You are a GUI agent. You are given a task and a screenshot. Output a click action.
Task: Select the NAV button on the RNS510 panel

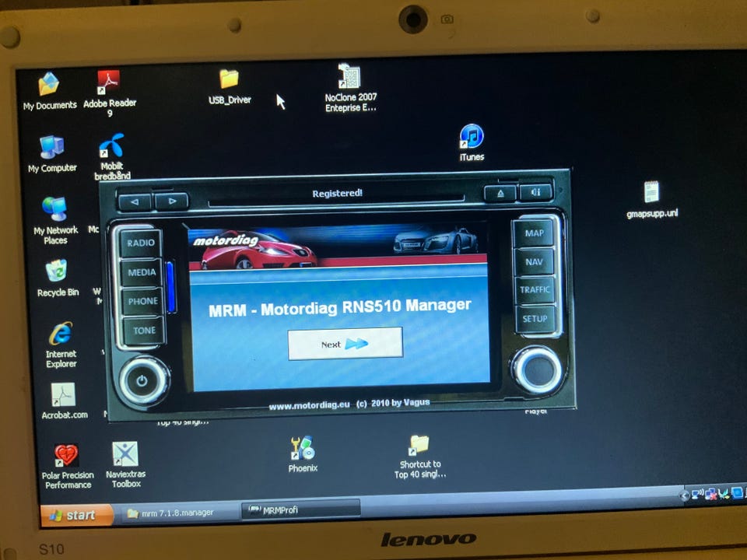click(x=534, y=261)
